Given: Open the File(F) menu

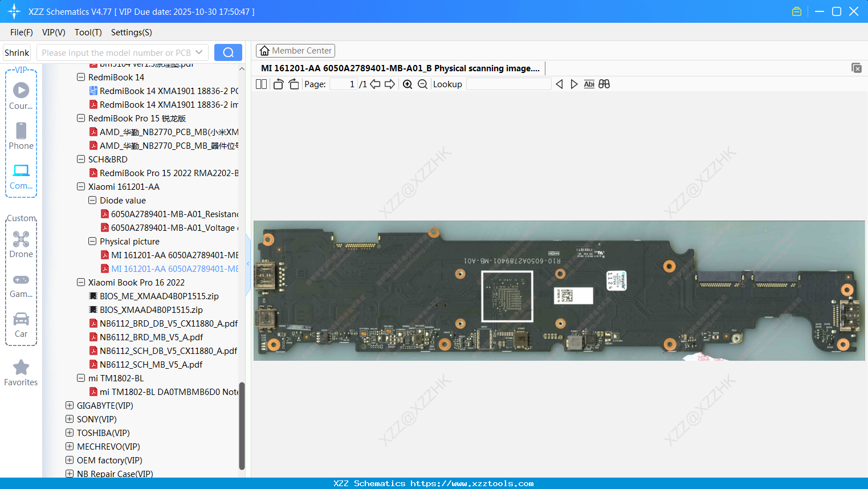Looking at the screenshot, I should 22,32.
